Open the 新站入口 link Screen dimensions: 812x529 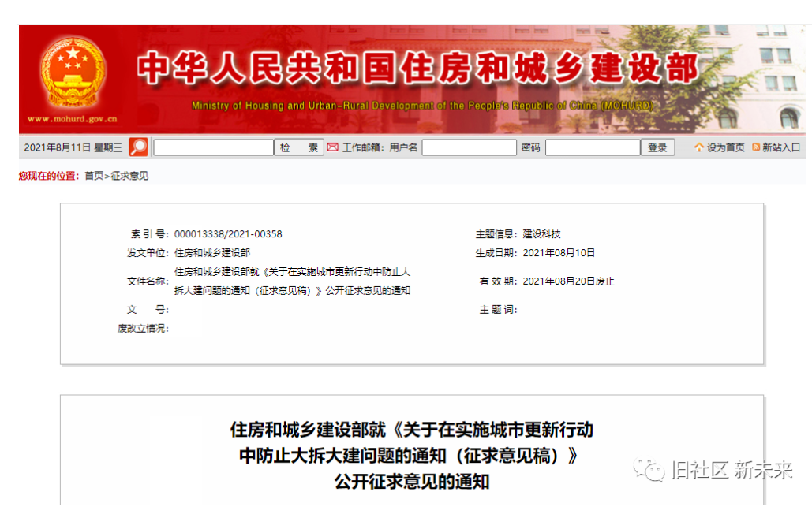coord(780,147)
